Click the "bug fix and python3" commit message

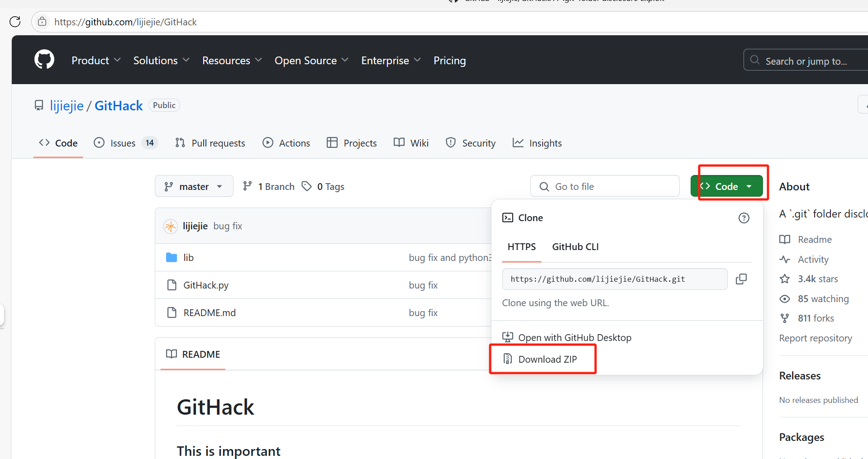coord(450,257)
